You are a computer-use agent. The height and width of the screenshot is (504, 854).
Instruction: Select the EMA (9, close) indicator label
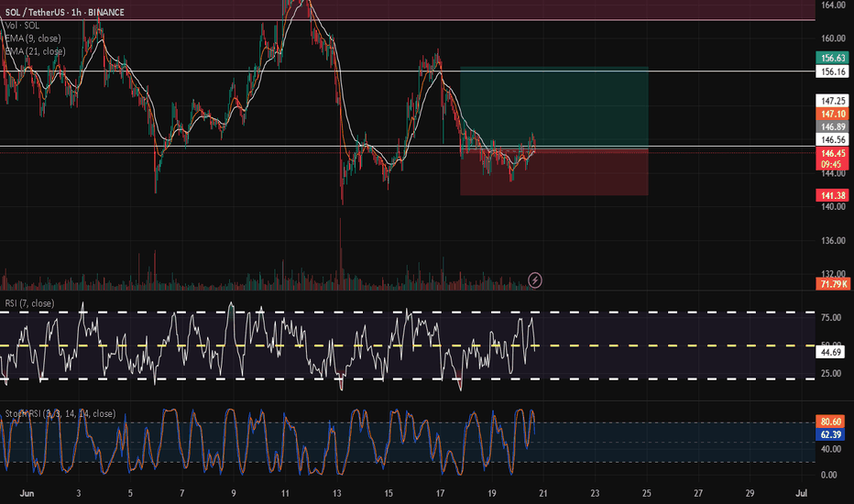coord(33,38)
